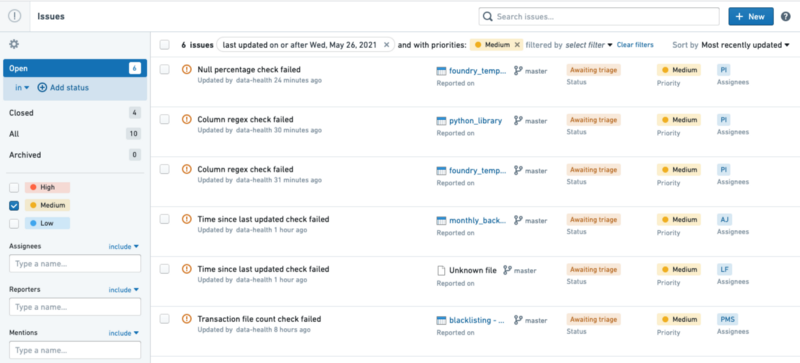This screenshot has width=800, height=363.
Task: Select checkbox for monthly_back Time since updated issue
Action: 164,219
